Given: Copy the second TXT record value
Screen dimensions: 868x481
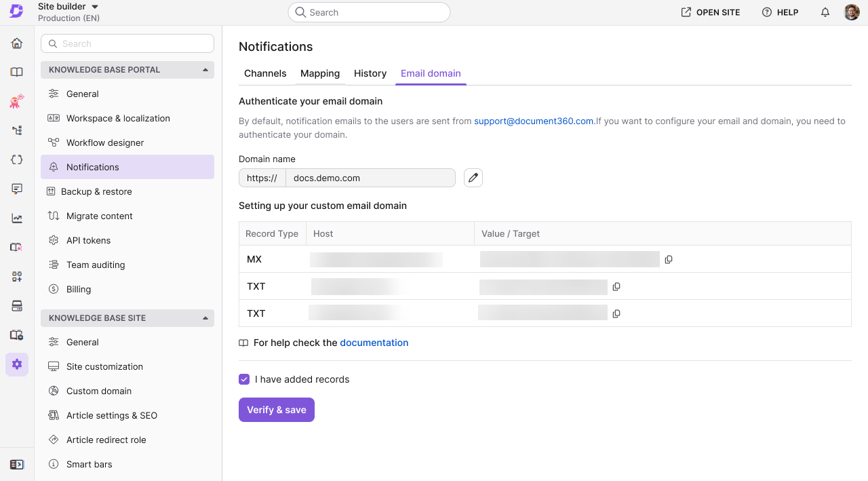Looking at the screenshot, I should click(616, 313).
